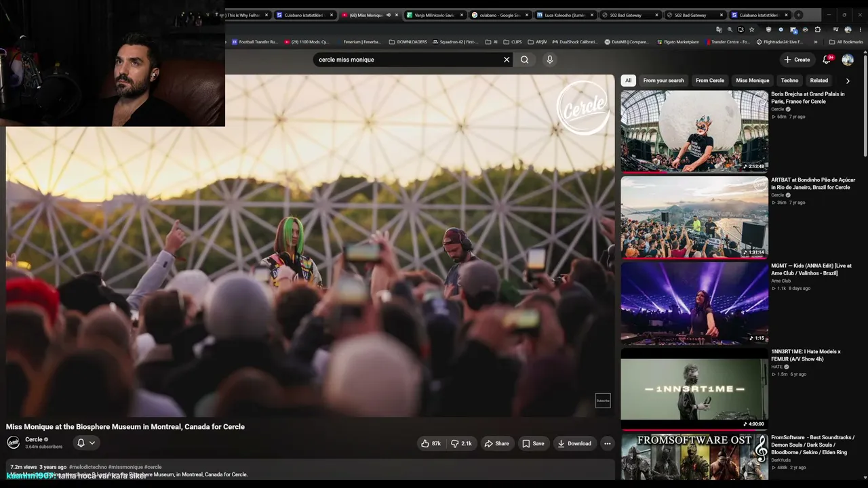868x488 pixels.
Task: Click the YouTube search input field
Action: pos(409,60)
